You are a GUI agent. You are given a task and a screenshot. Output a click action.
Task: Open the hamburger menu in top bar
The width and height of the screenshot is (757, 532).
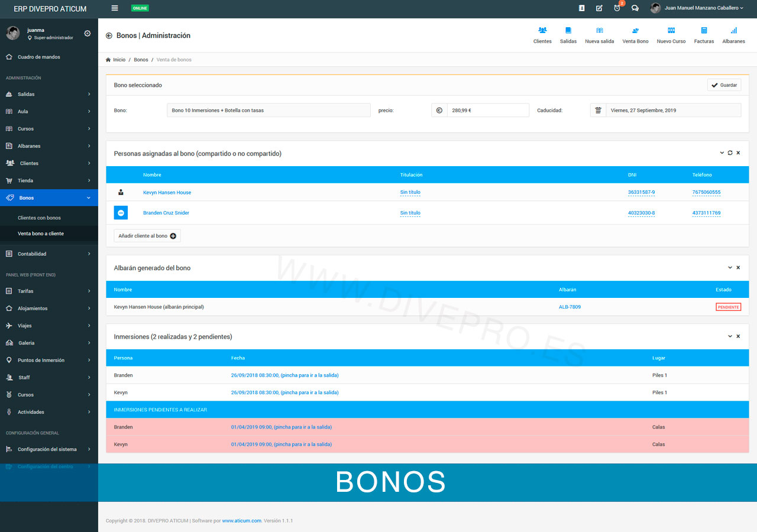coord(115,8)
